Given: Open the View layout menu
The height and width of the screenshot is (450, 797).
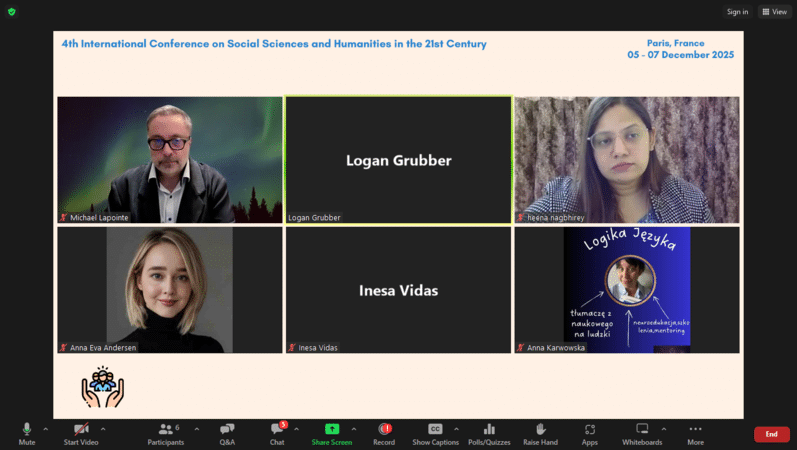Looking at the screenshot, I should tap(774, 12).
